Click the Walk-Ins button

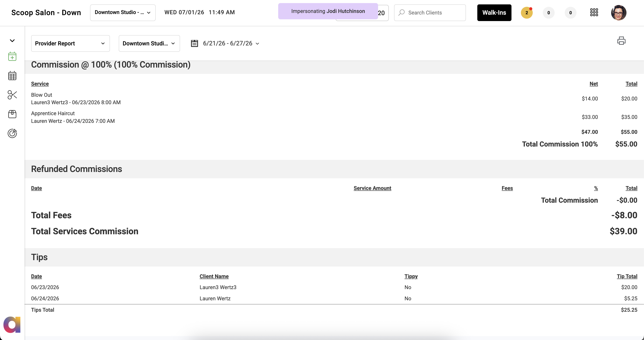[x=494, y=13]
